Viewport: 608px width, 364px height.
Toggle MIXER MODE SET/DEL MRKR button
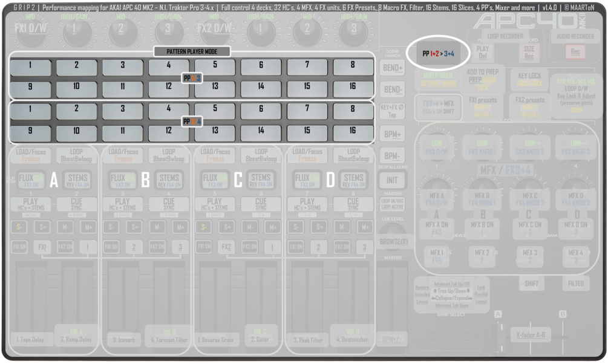tap(438, 79)
